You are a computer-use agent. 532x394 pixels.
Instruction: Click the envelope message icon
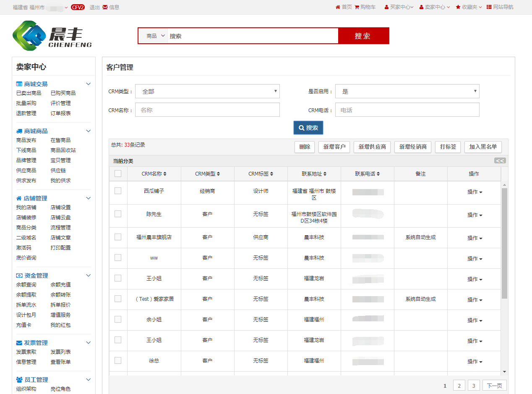[x=105, y=7]
